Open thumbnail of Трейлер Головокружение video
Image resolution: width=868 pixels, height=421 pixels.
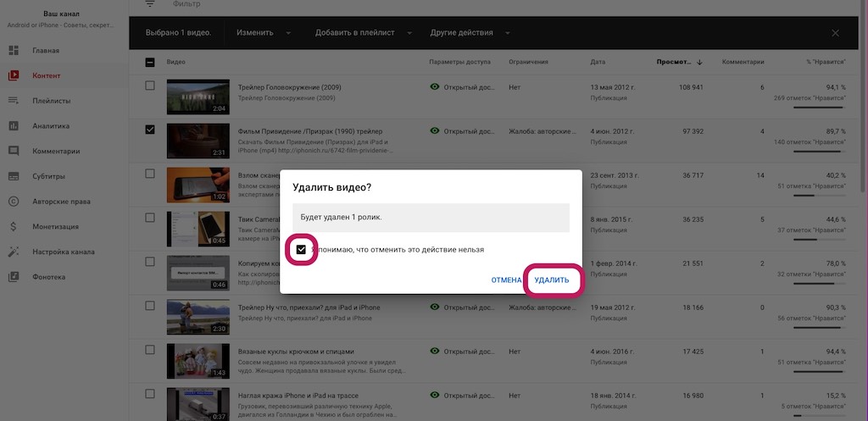198,97
